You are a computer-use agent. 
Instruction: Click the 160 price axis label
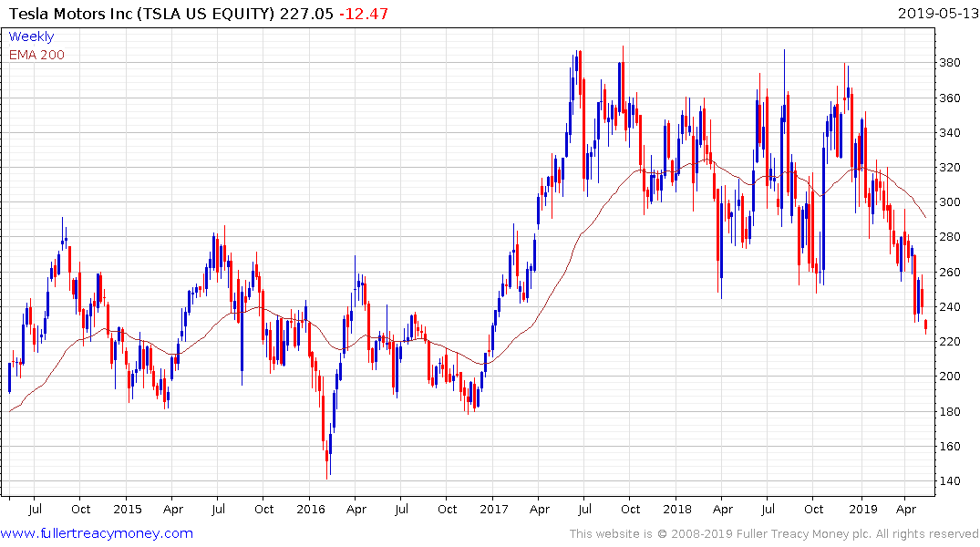pos(950,446)
